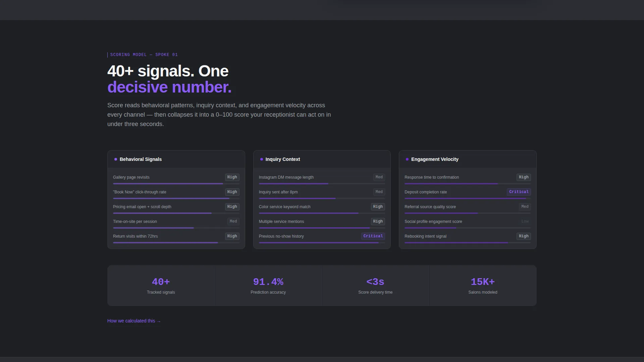Click the Inquiry Context card header
Screen dimensions: 644x362
(322, 159)
